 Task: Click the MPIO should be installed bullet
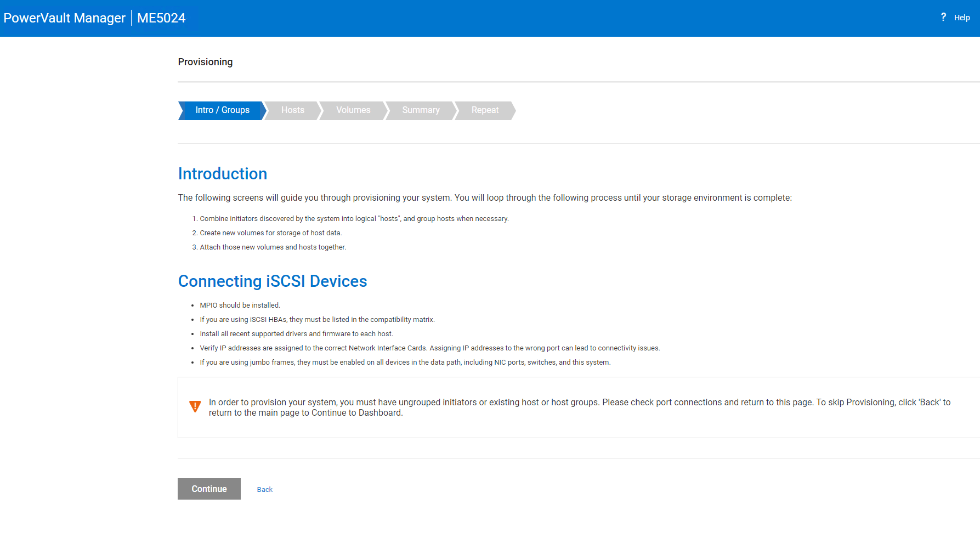tap(240, 305)
